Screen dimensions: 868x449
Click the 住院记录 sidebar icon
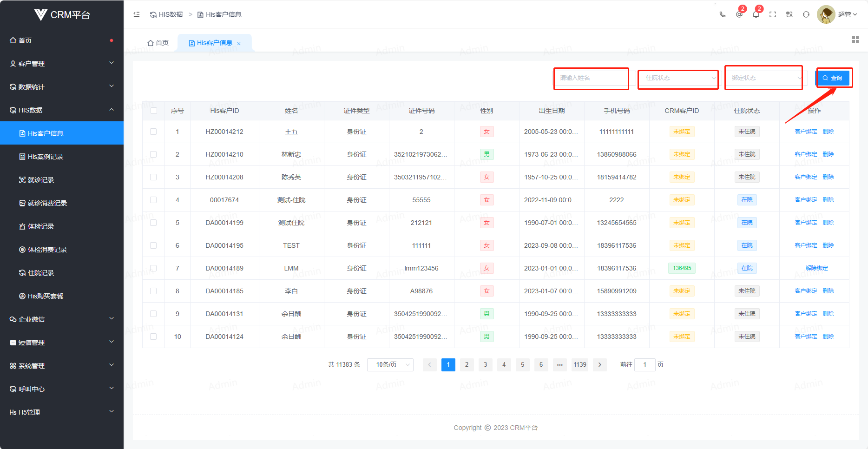point(22,273)
